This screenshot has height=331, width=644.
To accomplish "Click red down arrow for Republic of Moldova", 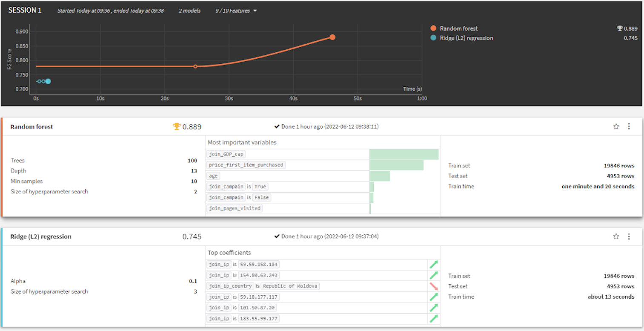I will [x=434, y=286].
